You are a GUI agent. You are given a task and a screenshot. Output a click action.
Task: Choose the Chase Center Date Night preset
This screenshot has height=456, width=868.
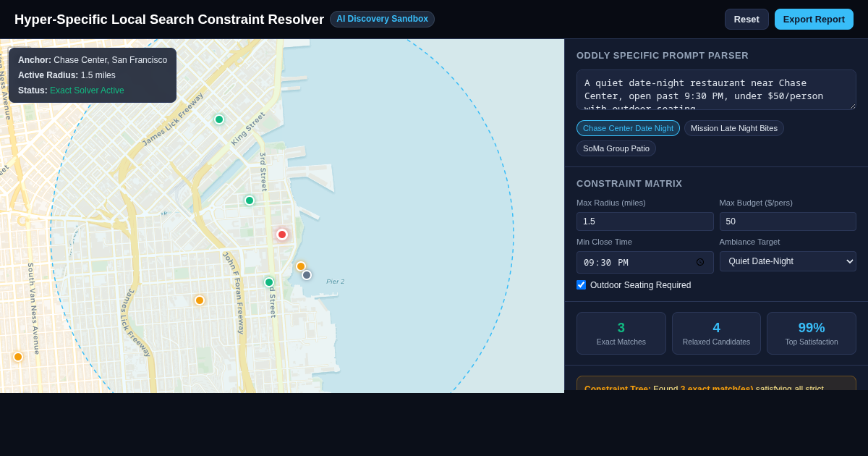(628, 128)
